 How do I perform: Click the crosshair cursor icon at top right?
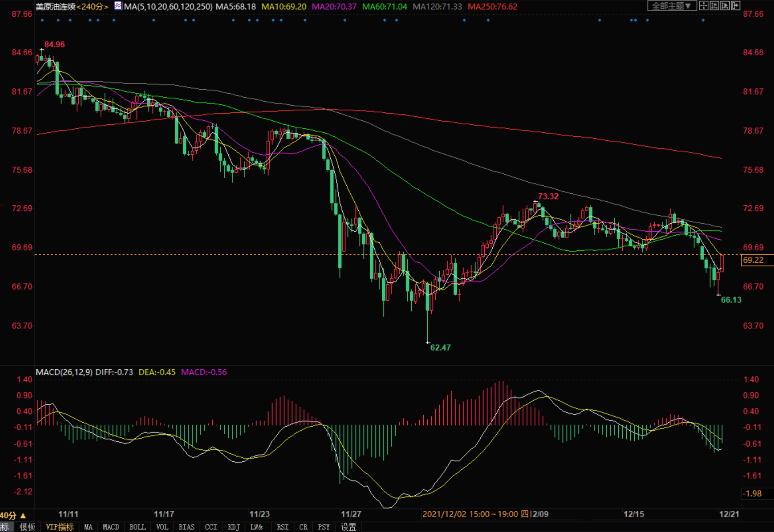tap(703, 6)
